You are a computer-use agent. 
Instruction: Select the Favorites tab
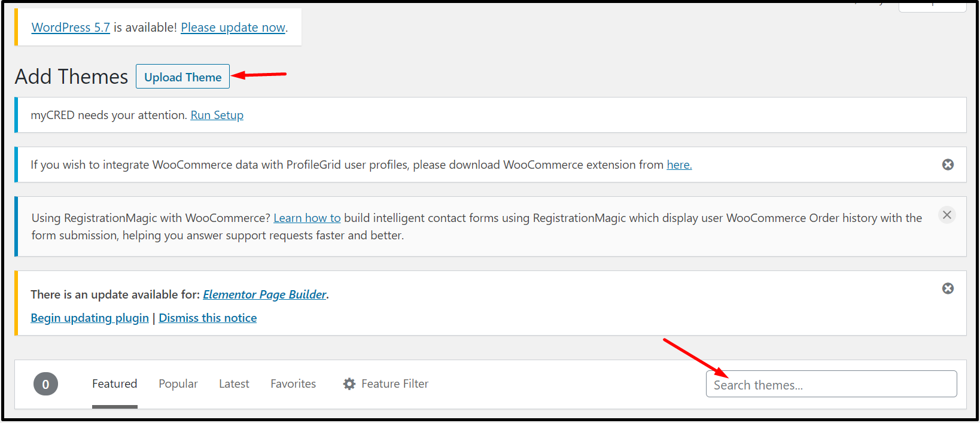coord(293,384)
